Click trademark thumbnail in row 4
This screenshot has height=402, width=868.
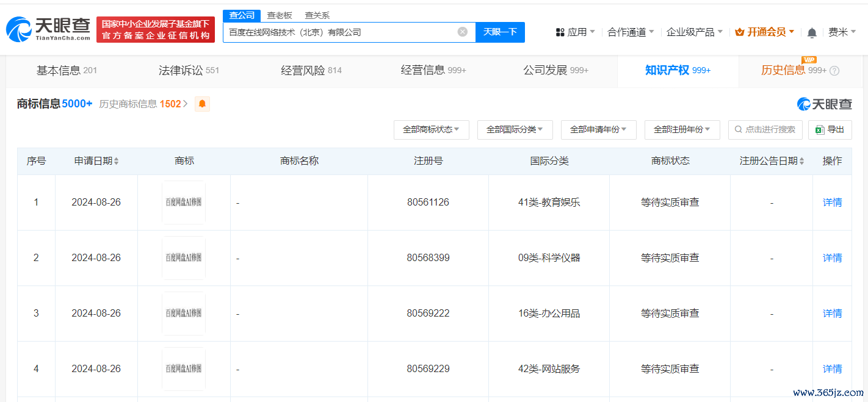[184, 369]
